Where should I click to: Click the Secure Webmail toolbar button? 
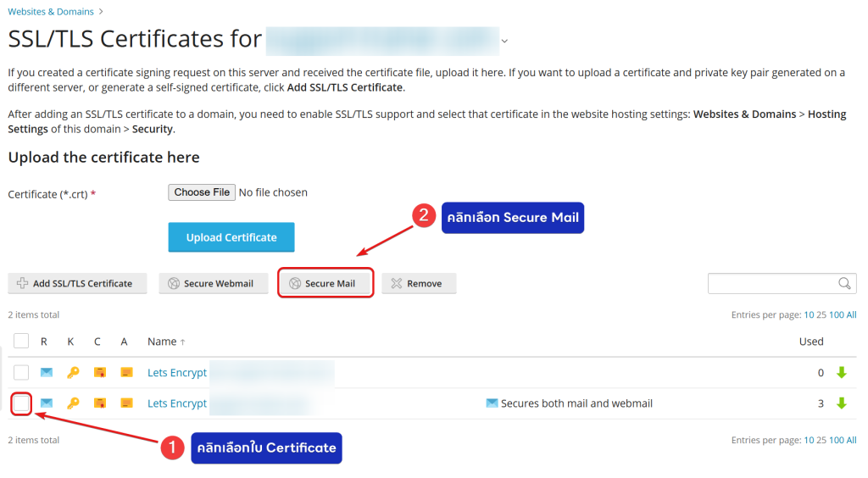(x=211, y=283)
